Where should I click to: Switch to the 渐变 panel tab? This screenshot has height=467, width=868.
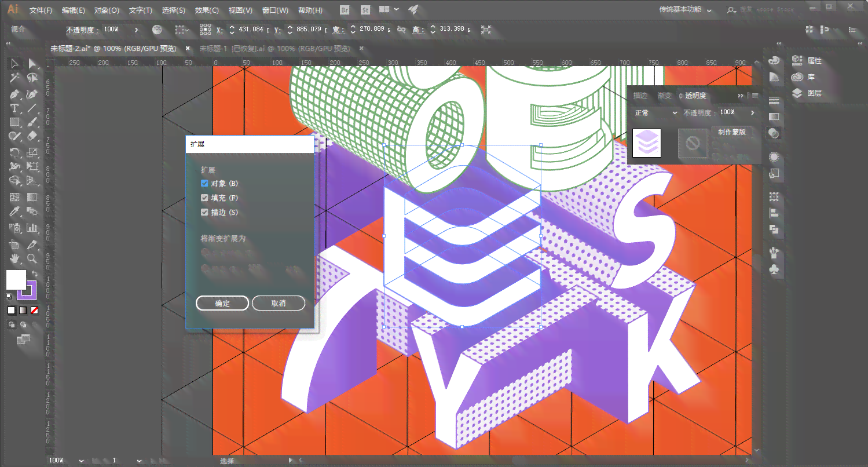(x=665, y=96)
